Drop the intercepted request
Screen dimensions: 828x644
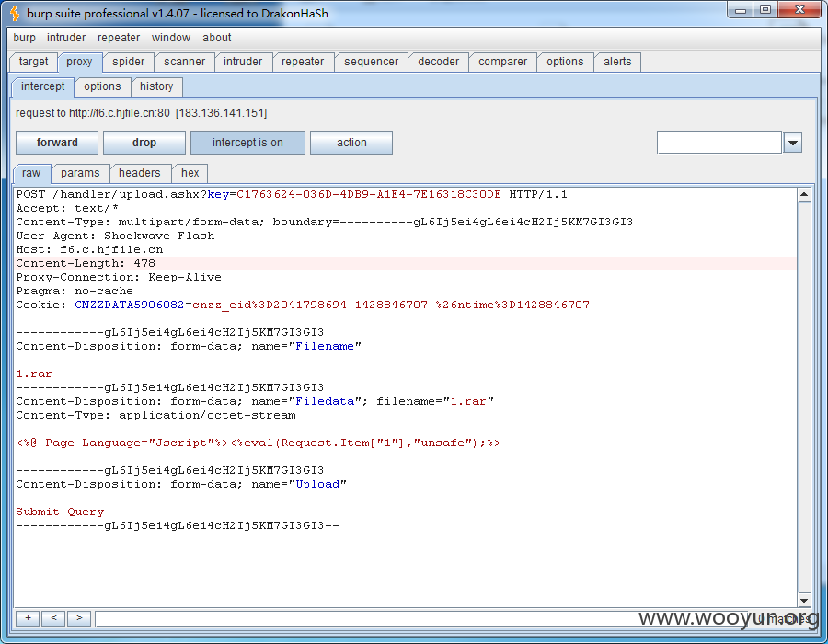144,143
